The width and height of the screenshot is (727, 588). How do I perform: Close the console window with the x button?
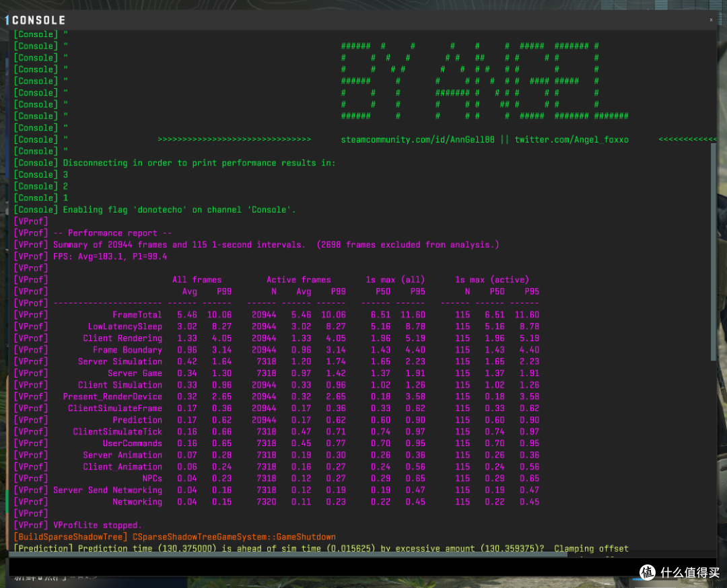(x=711, y=20)
